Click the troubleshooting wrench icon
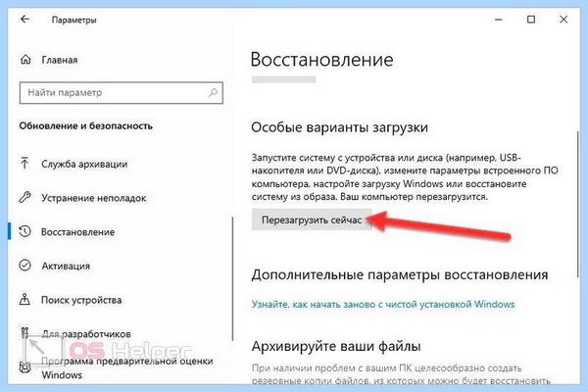Screen dimensions: 588x392 tap(25, 197)
